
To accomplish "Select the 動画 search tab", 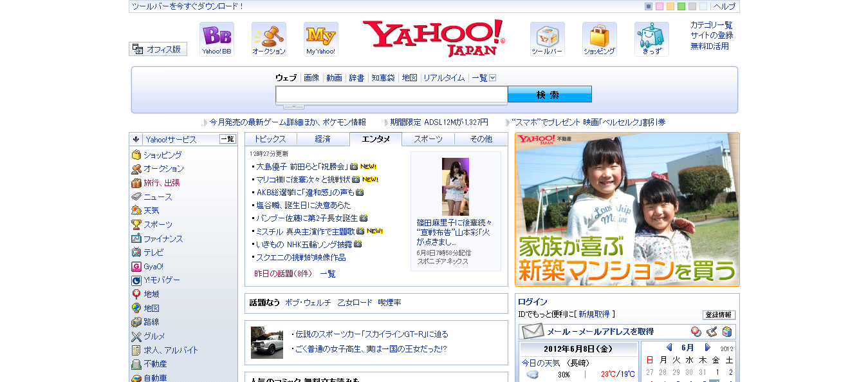I will (x=334, y=78).
